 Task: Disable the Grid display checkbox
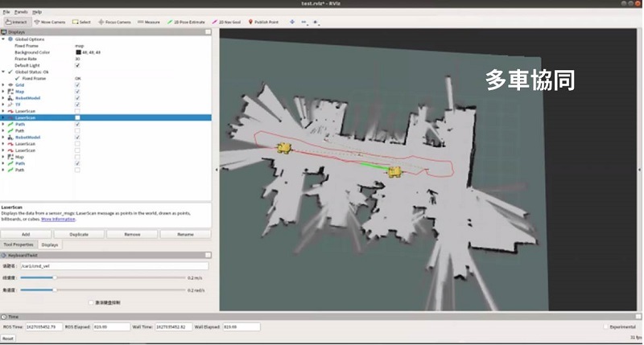(x=77, y=84)
